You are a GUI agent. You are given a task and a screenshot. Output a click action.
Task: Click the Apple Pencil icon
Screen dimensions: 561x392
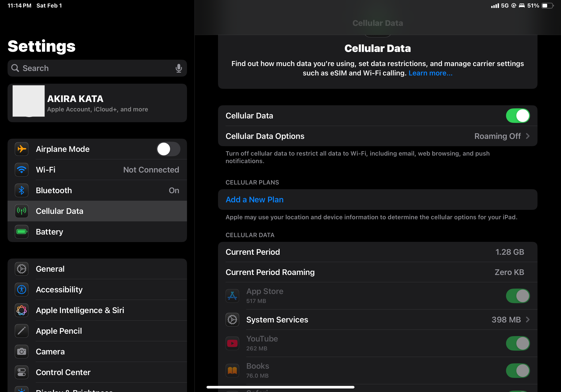[x=22, y=331]
